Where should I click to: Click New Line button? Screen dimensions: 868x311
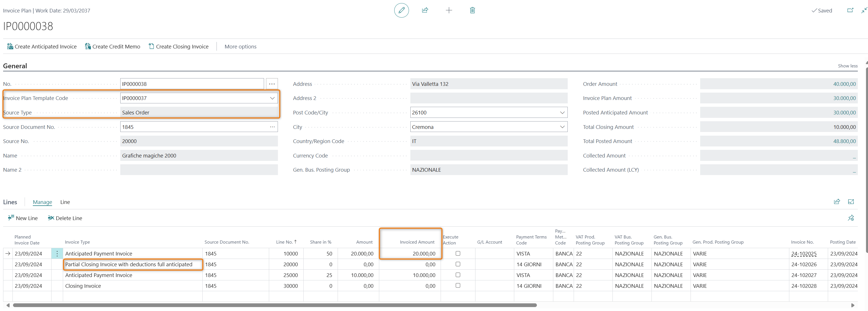(23, 218)
